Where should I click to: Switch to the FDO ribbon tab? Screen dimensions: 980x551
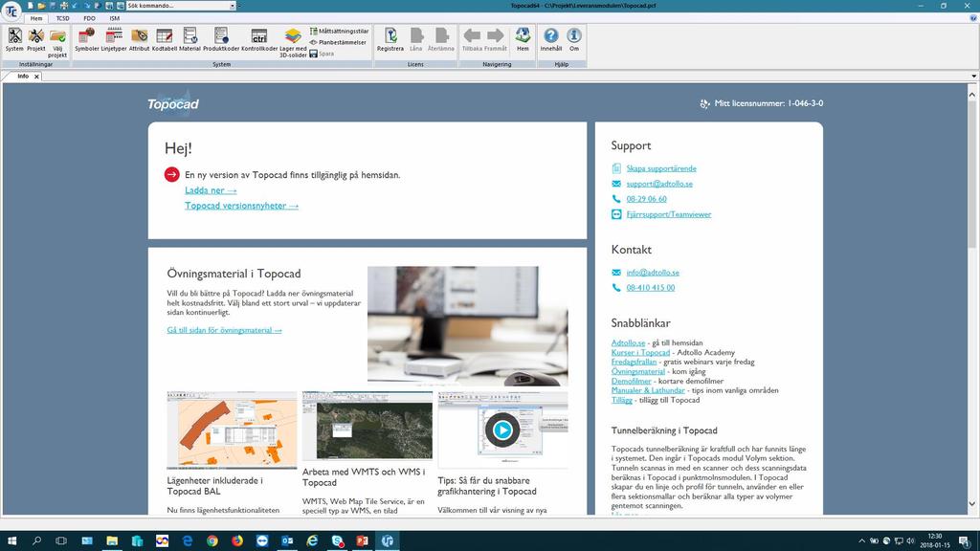tap(89, 18)
